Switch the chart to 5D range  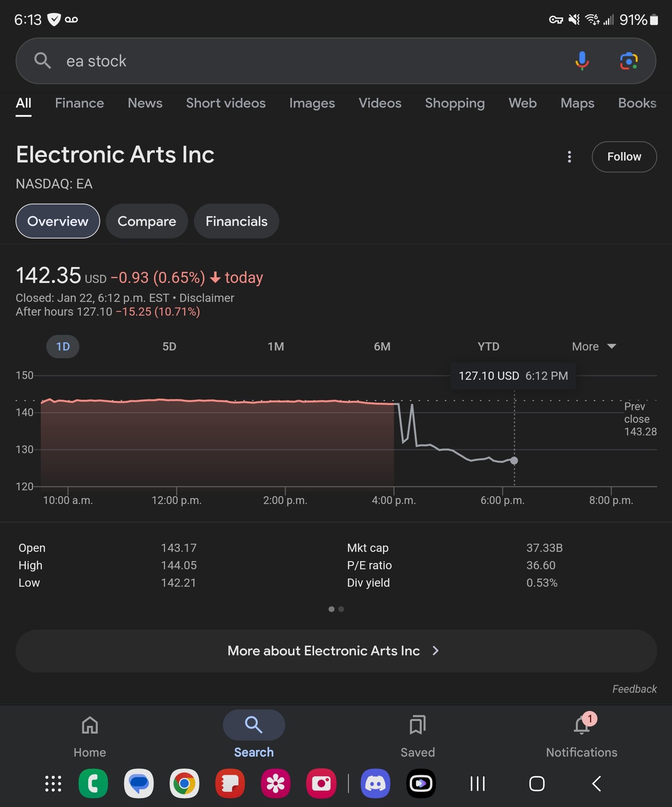(169, 347)
